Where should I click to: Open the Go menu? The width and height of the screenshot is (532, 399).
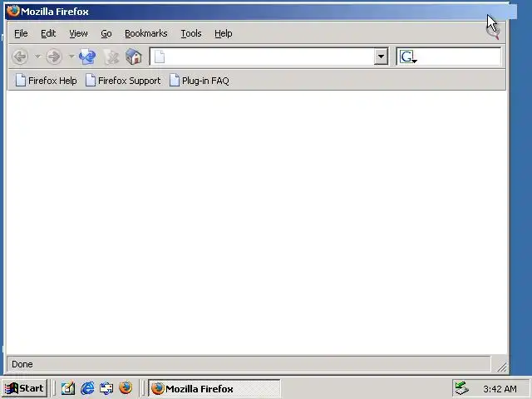pos(106,33)
